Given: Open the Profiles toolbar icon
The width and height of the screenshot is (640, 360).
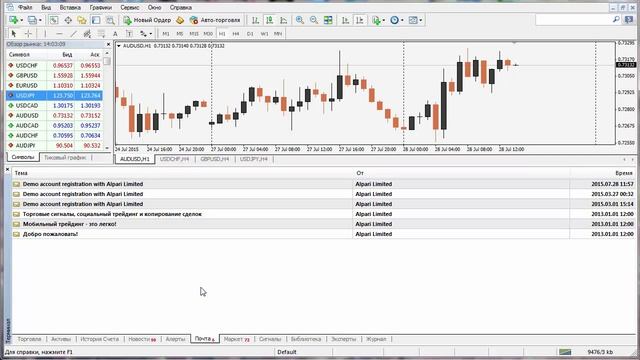Looking at the screenshot, I should point(32,20).
